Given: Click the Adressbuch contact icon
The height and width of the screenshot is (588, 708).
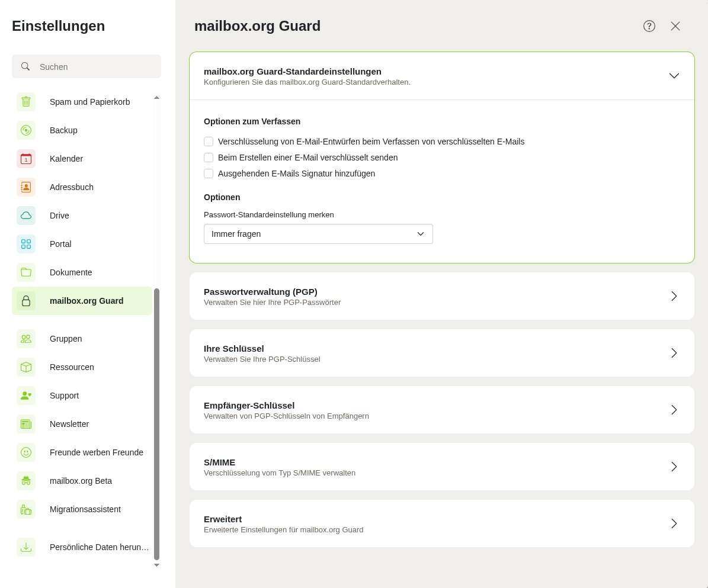Looking at the screenshot, I should coord(26,187).
